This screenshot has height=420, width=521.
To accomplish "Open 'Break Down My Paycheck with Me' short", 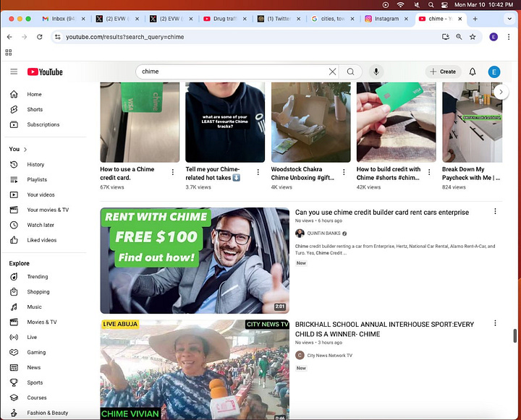I will 472,122.
